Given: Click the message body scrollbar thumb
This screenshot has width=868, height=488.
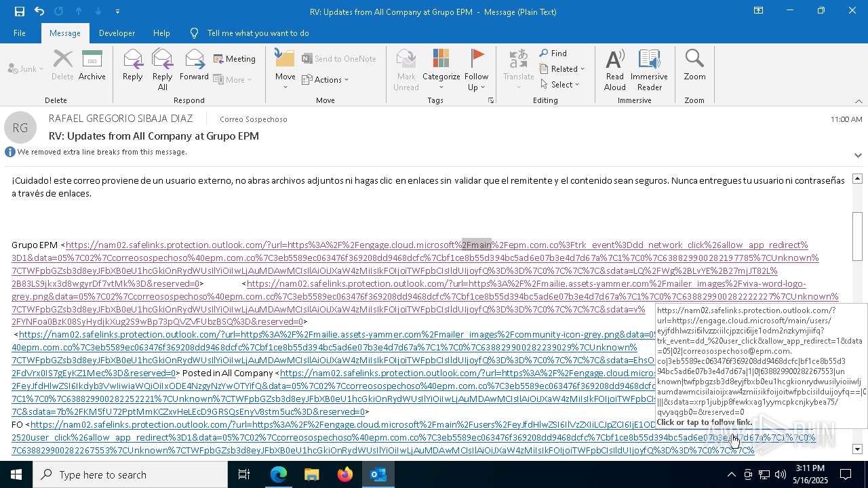Looking at the screenshot, I should pyautogui.click(x=857, y=236).
